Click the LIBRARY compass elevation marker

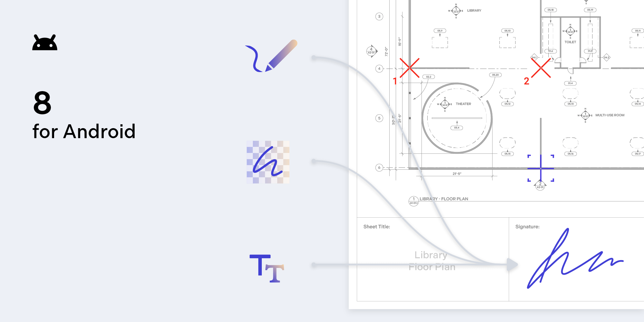[456, 11]
